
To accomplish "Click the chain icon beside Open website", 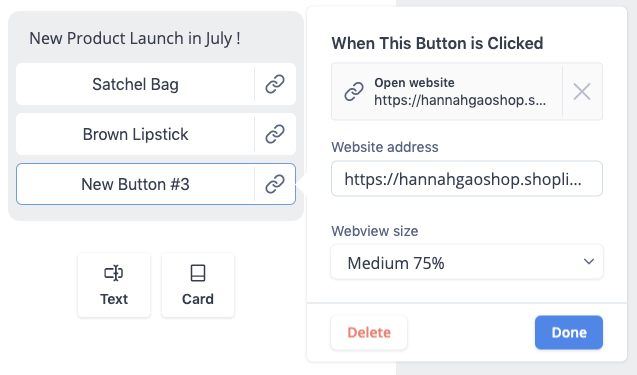I will [354, 91].
